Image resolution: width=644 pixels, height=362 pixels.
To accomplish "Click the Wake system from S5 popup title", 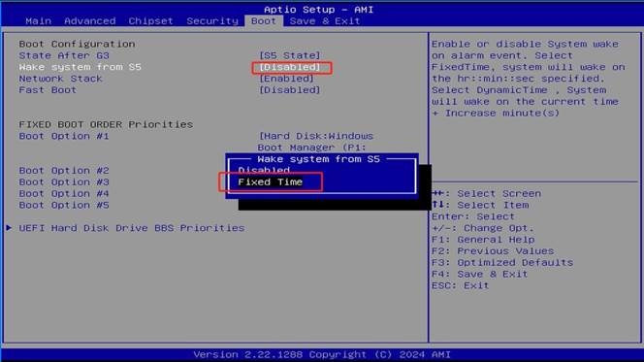I will click(x=318, y=159).
